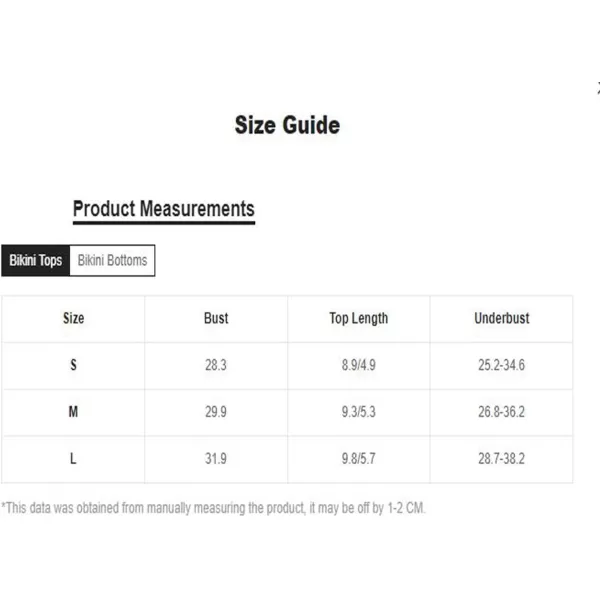Click the Underbust column header
The width and height of the screenshot is (600, 600).
point(502,318)
